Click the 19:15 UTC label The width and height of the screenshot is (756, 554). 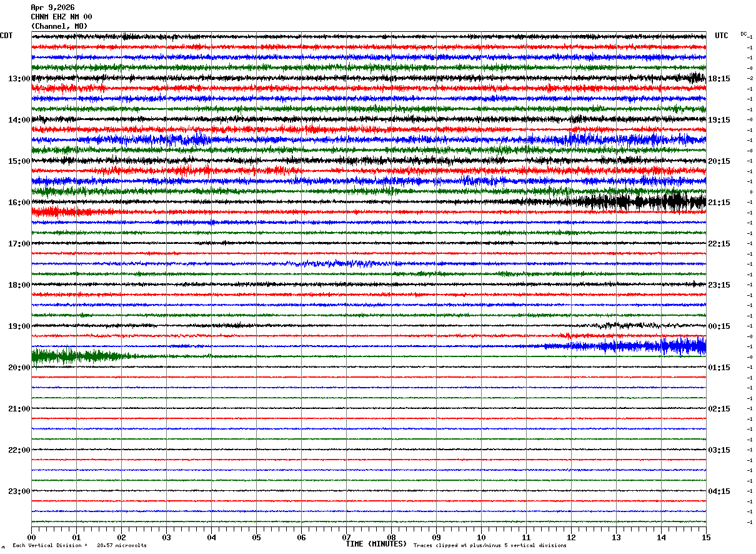tap(720, 120)
